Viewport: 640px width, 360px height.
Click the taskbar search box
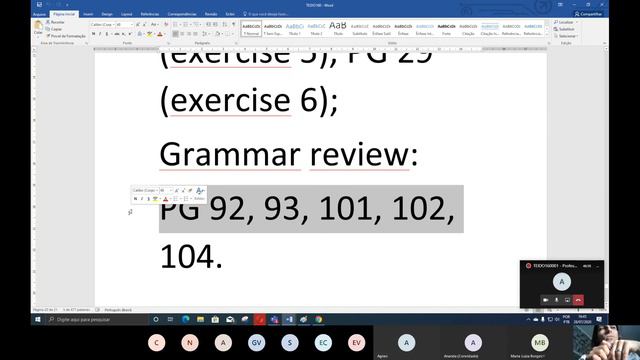(x=96, y=319)
